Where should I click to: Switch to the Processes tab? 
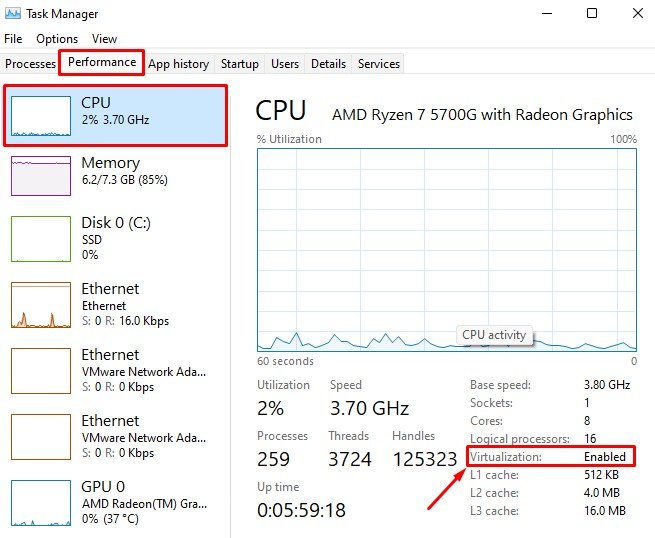click(x=30, y=64)
